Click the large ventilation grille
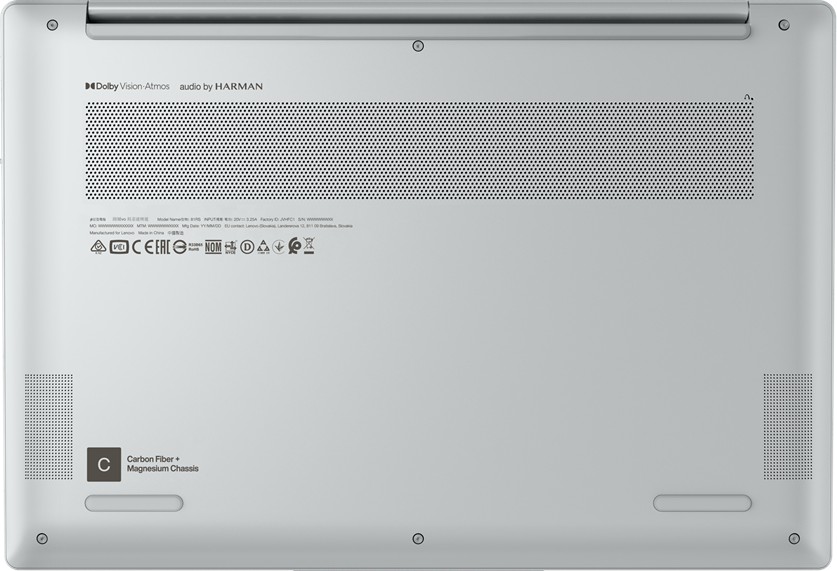 [418, 151]
